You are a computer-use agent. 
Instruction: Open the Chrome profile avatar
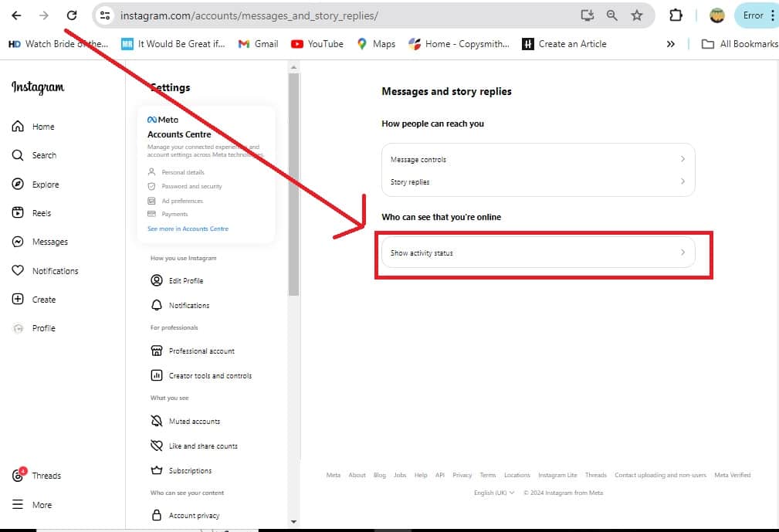717,15
